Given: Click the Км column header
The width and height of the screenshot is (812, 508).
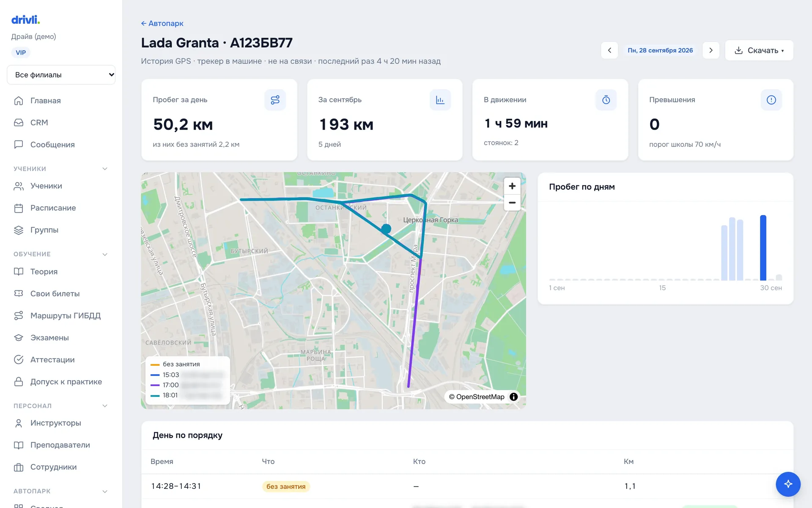Looking at the screenshot, I should [x=628, y=461].
